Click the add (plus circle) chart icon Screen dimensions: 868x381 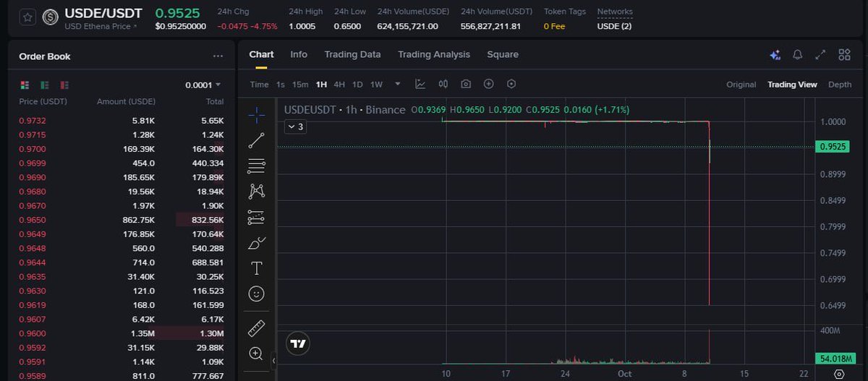[488, 85]
